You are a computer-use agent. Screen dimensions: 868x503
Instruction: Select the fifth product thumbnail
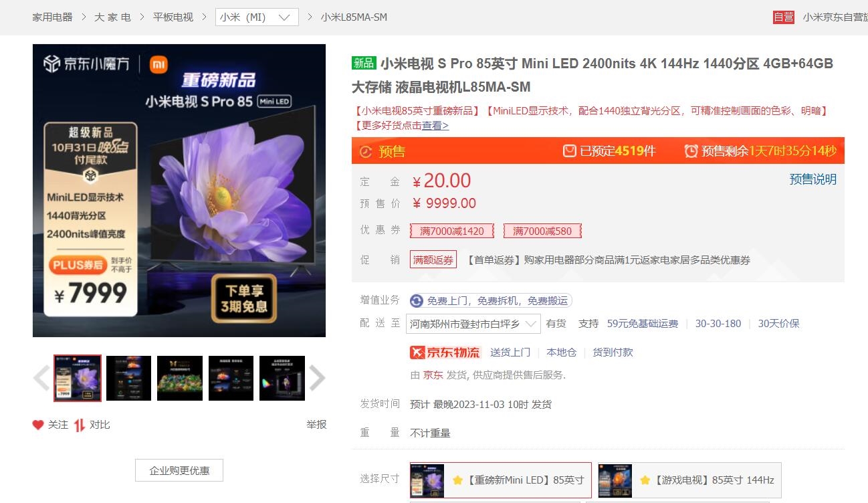tap(282, 378)
